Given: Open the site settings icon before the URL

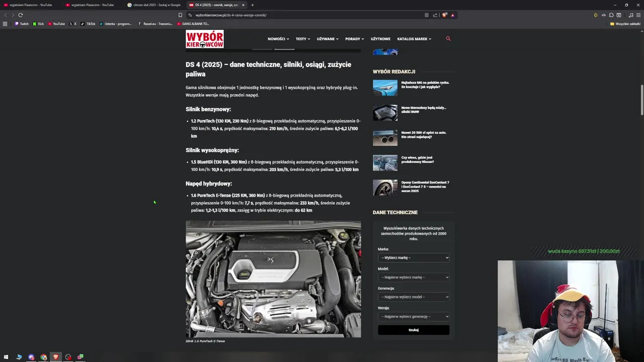Looking at the screenshot, I should (x=190, y=15).
